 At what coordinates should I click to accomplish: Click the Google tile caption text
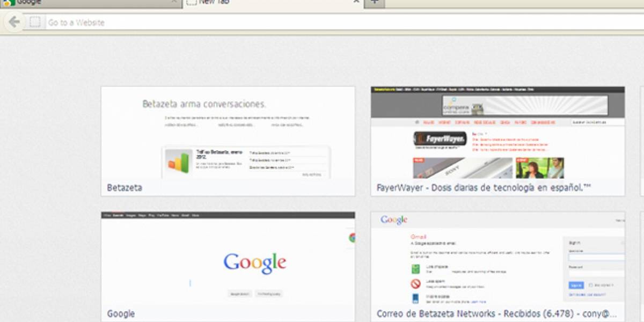121,314
